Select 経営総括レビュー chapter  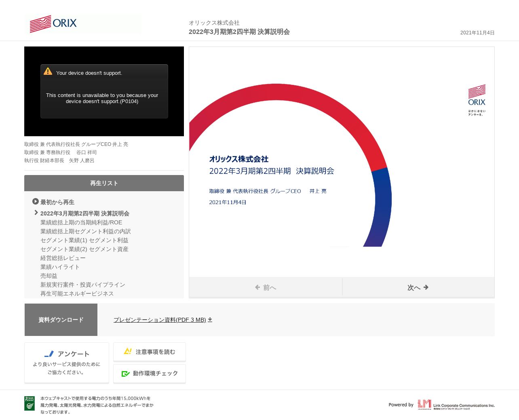[x=63, y=258]
